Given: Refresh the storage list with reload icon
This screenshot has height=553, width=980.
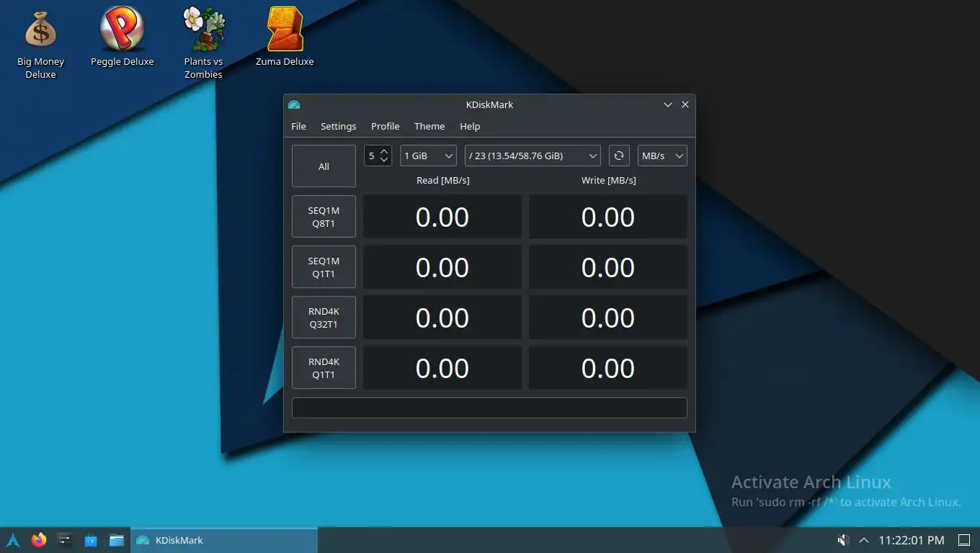Looking at the screenshot, I should click(x=619, y=156).
